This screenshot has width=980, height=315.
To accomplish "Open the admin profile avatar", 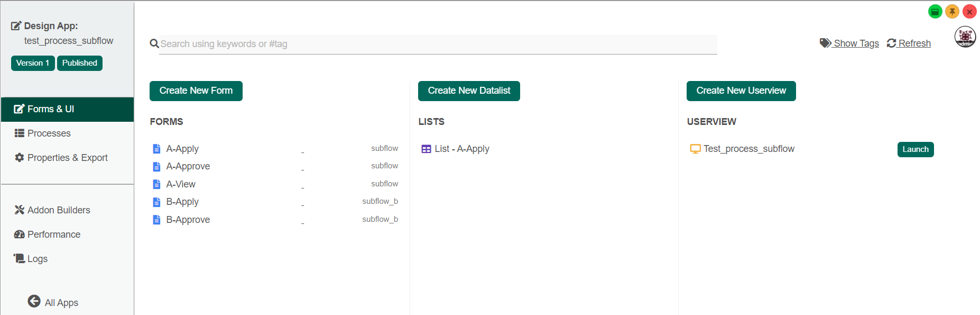I will 965,37.
